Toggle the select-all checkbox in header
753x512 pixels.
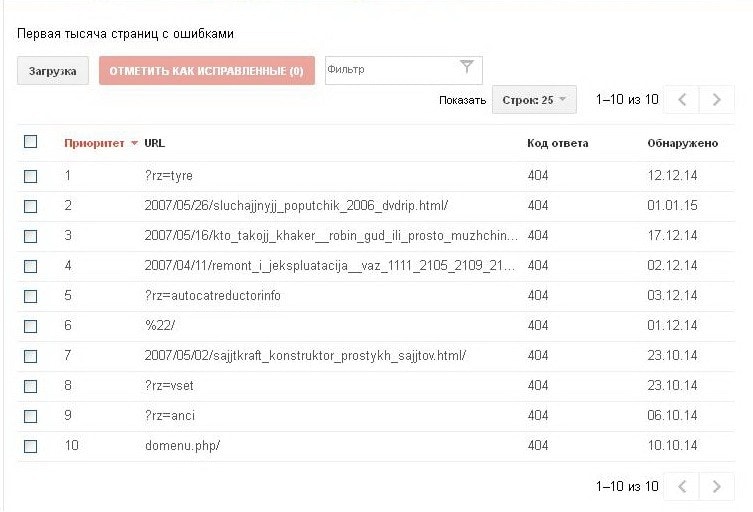(30, 142)
